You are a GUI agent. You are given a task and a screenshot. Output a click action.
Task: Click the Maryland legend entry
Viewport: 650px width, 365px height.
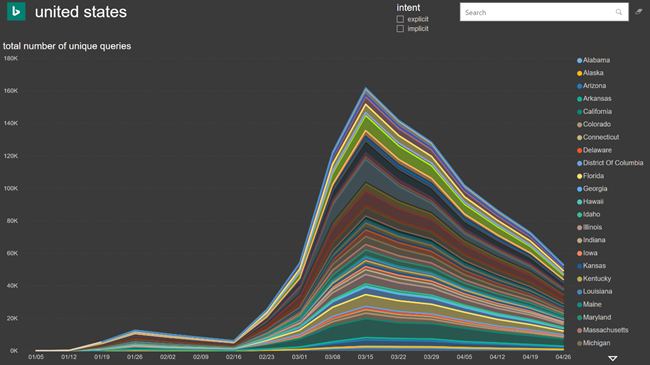tap(594, 317)
